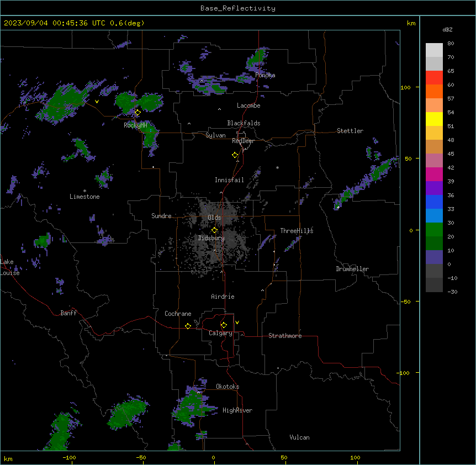Select the Blackfalds city label

point(244,123)
